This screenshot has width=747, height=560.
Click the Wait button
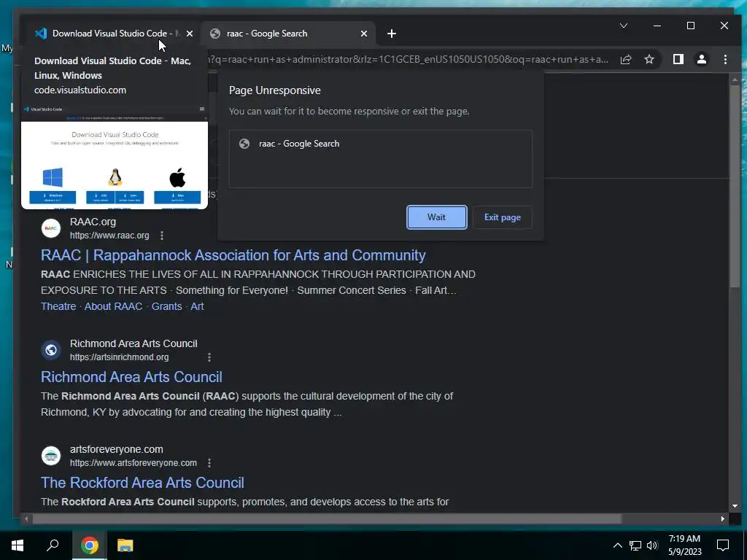click(x=436, y=217)
